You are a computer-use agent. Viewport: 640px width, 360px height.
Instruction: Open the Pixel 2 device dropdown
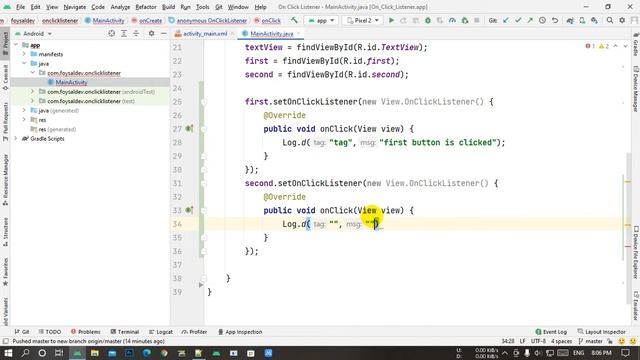point(362,20)
